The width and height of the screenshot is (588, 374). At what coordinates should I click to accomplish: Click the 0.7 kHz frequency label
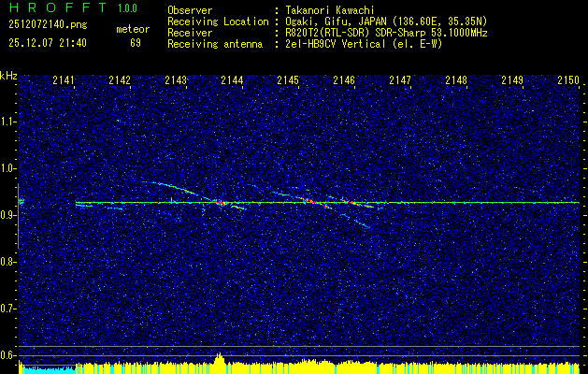tap(7, 309)
